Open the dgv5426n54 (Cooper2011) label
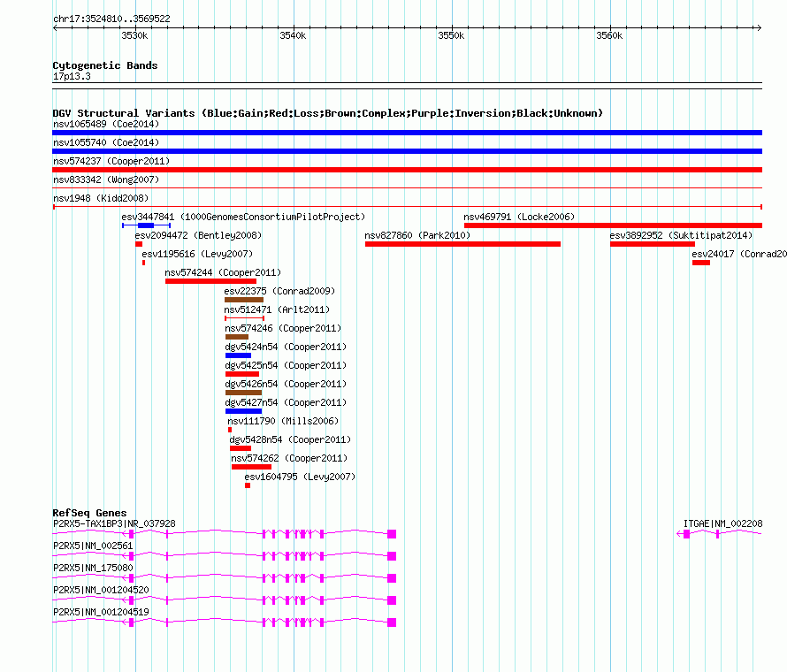Viewport: 787px width, 672px height. (x=286, y=384)
